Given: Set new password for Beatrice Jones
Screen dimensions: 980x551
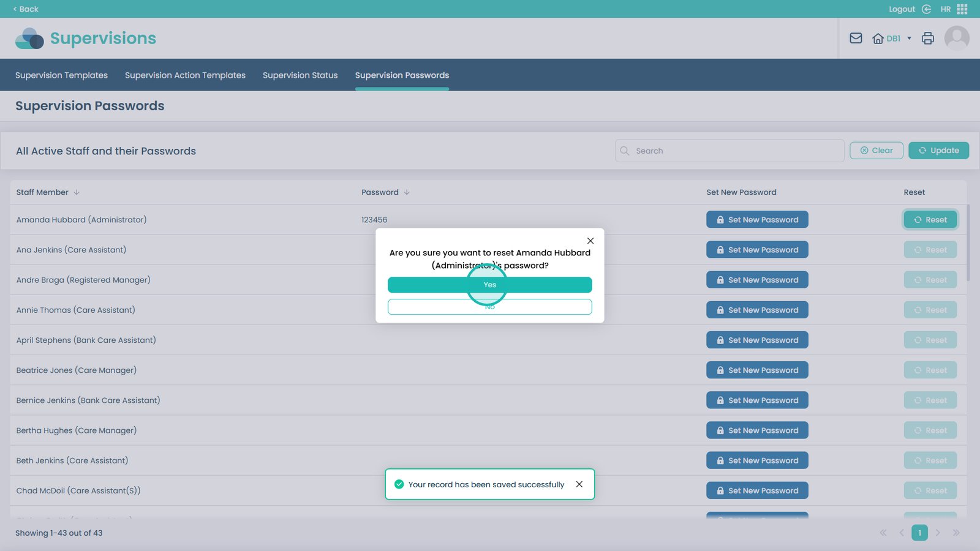Looking at the screenshot, I should click(757, 370).
